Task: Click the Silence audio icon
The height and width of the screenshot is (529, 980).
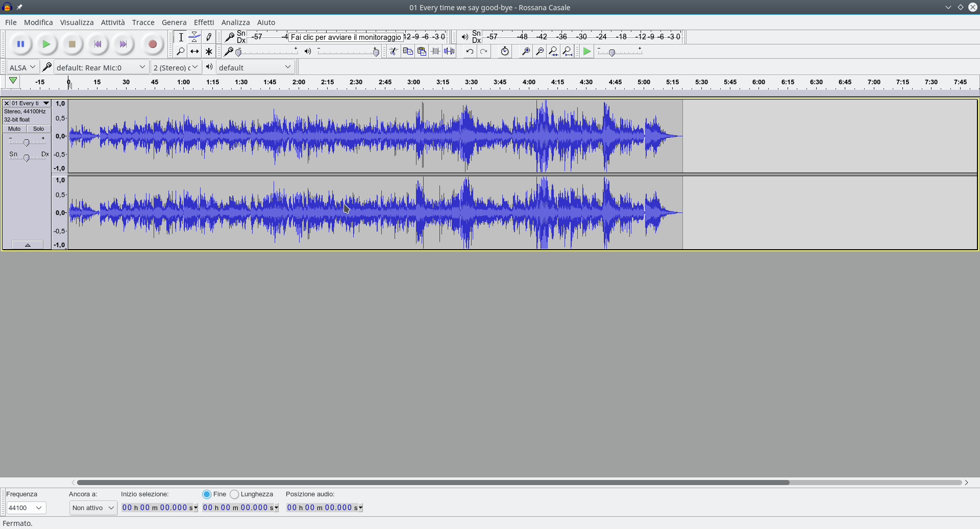Action: pyautogui.click(x=449, y=51)
